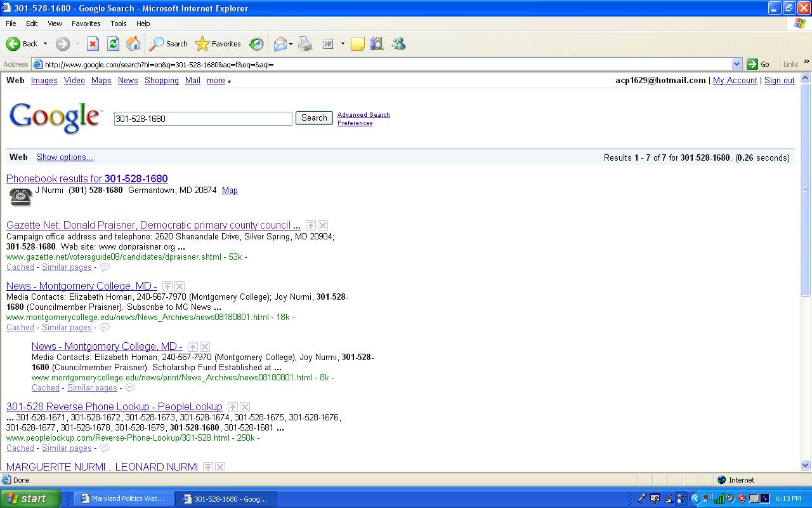Click the Mail envelope toolbar icon

coord(280,44)
